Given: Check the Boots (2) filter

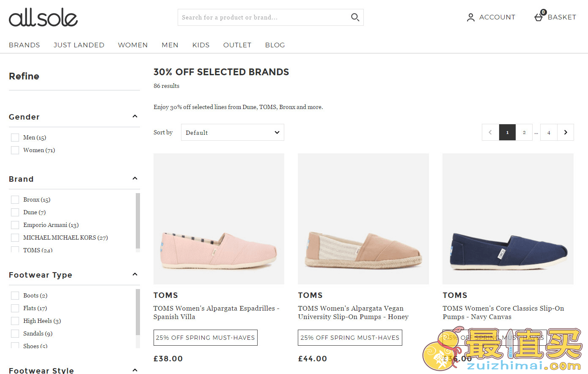Looking at the screenshot, I should (15, 295).
